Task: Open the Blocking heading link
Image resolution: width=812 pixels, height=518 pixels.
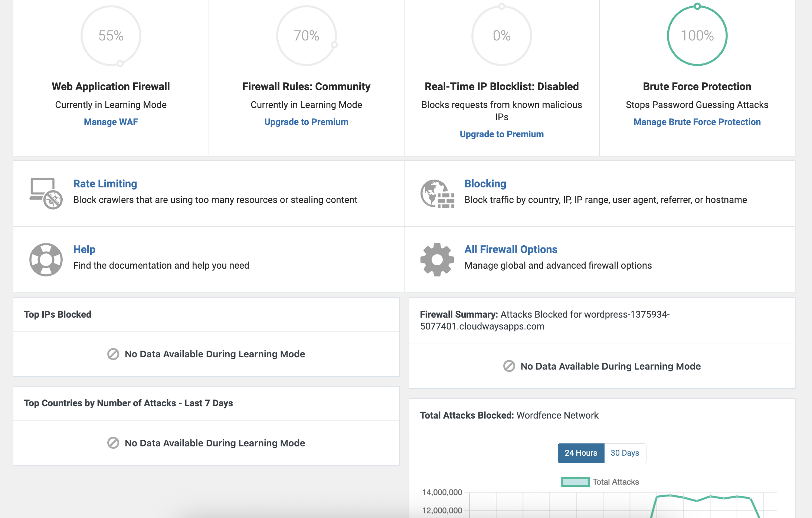Action: (x=485, y=184)
